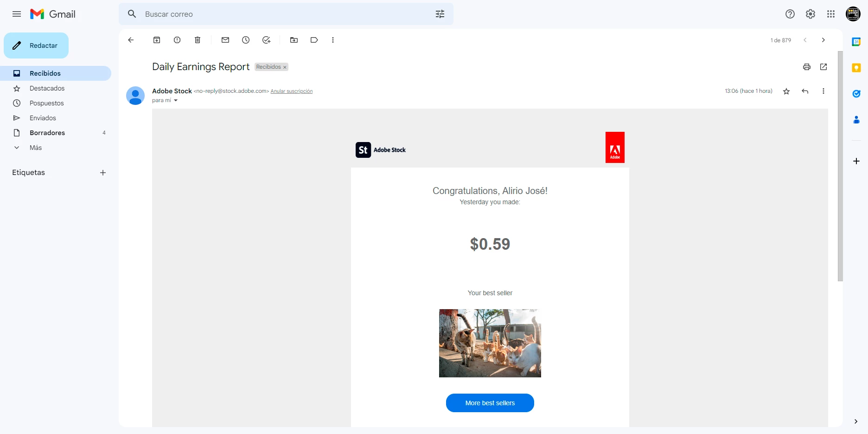Image resolution: width=868 pixels, height=434 pixels.
Task: Click the search magnifier icon
Action: [132, 14]
